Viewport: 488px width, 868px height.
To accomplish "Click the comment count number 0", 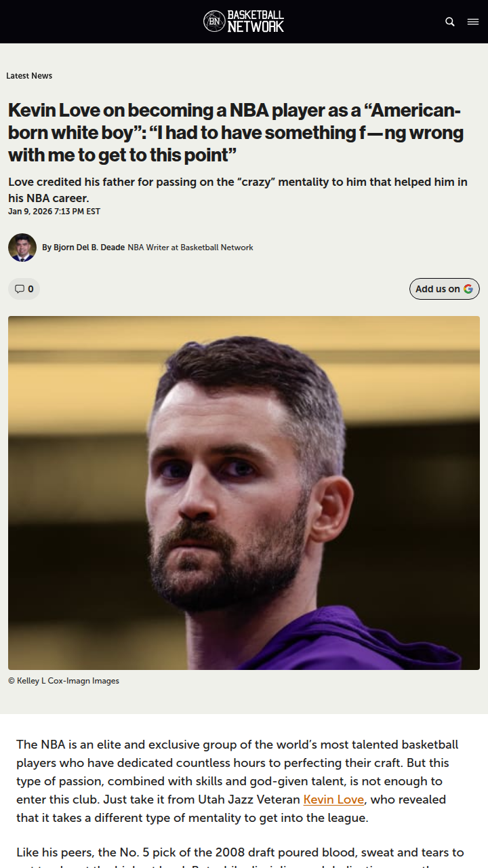I will pyautogui.click(x=30, y=289).
